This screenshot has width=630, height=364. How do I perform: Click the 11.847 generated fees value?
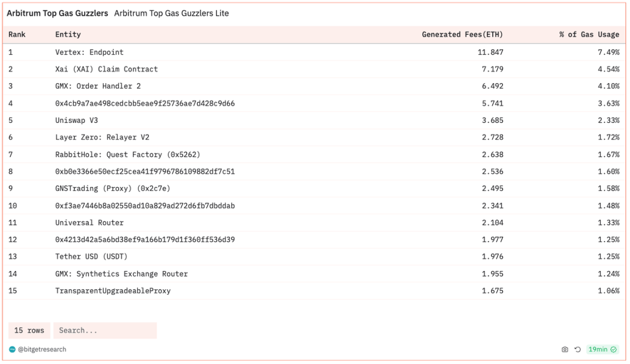490,52
